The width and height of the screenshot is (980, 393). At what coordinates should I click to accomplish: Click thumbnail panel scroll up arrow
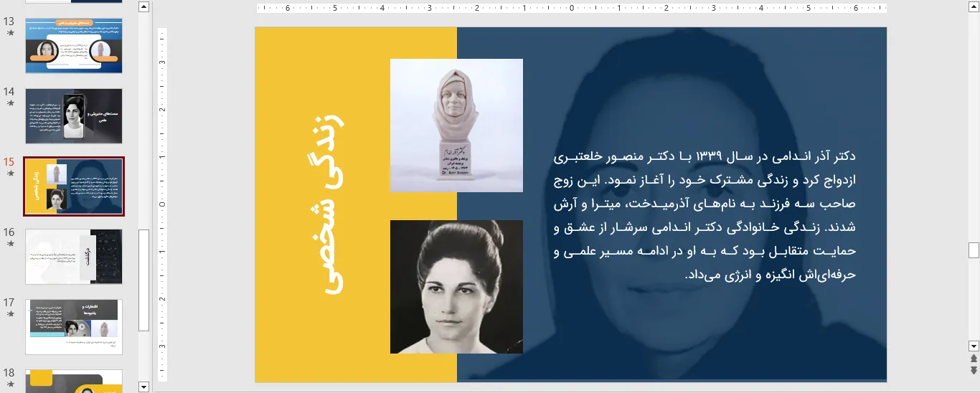pos(144,7)
